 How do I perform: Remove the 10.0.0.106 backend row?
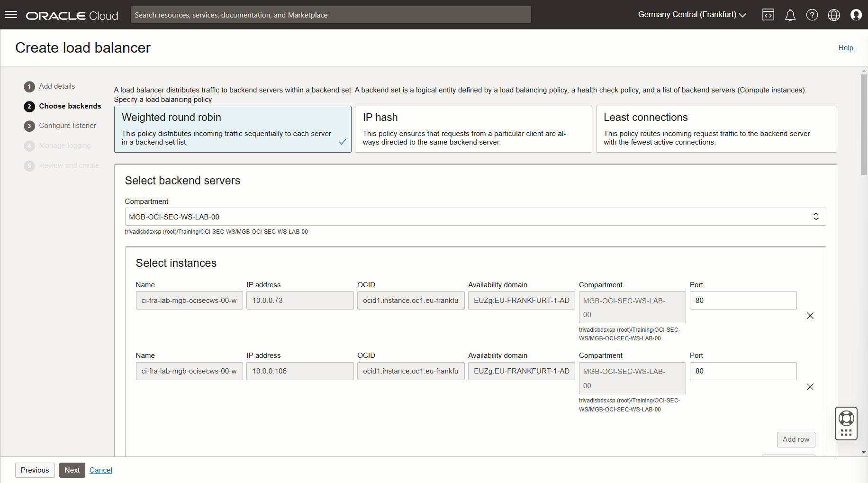pos(810,387)
